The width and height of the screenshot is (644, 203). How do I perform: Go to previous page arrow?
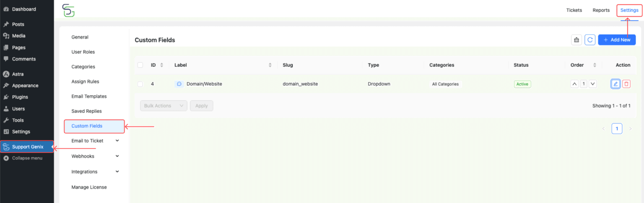click(x=603, y=129)
